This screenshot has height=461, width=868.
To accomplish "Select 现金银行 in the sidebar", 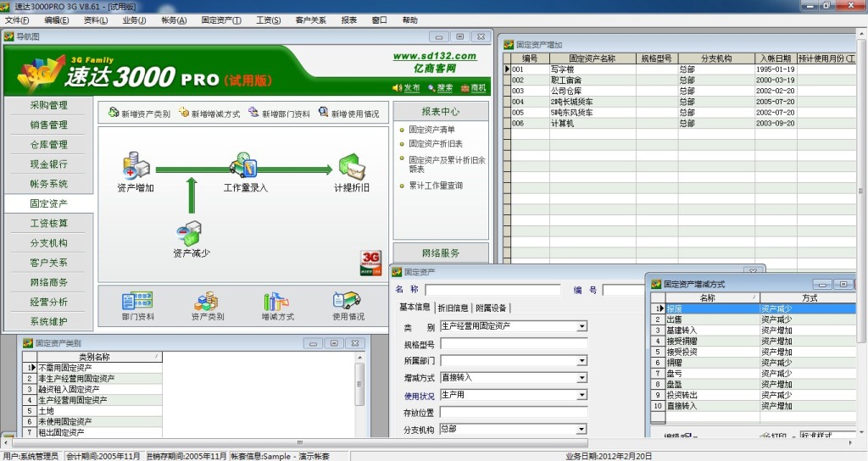I will click(48, 164).
